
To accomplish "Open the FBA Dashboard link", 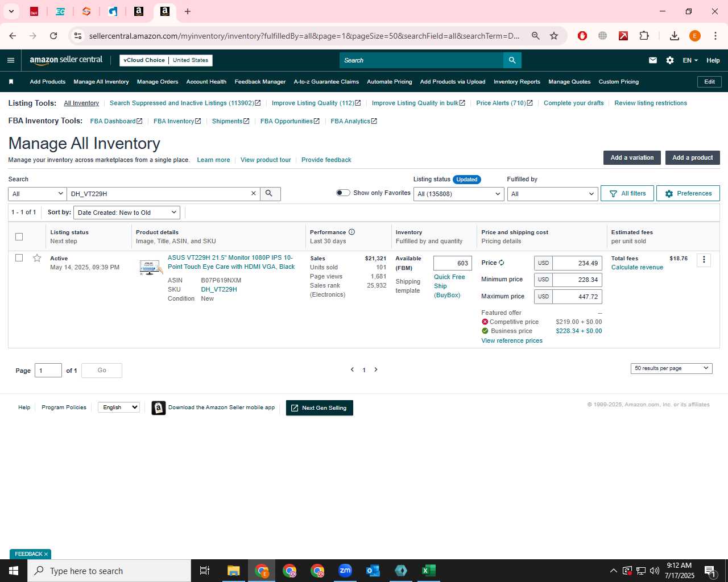I will 116,121.
